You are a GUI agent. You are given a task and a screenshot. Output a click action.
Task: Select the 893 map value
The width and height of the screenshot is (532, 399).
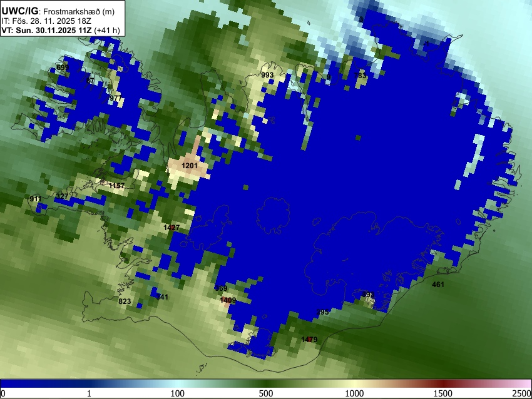[368, 295]
